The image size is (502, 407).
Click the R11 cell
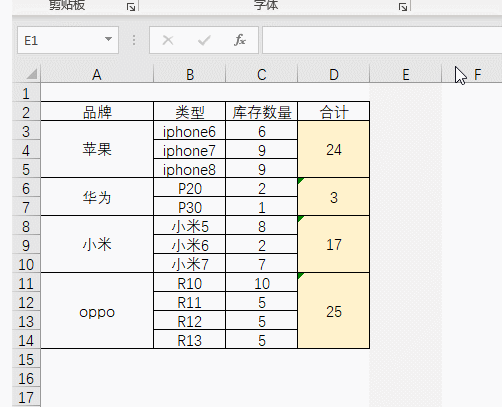190,301
